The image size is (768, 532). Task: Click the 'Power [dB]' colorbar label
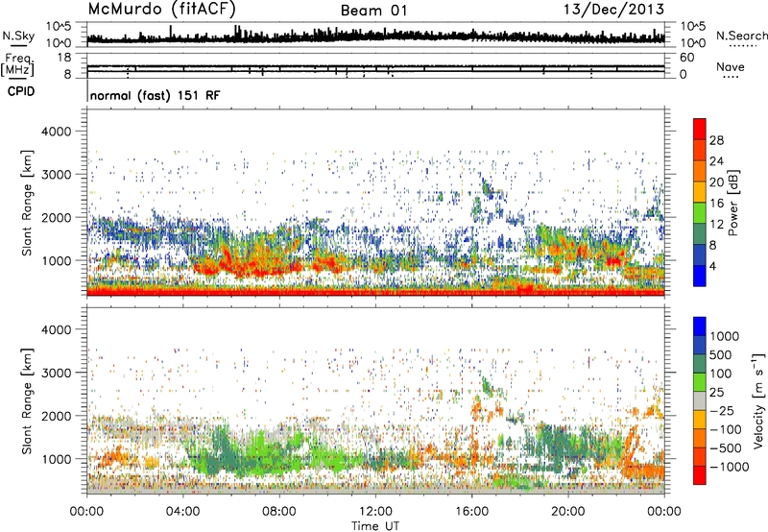[733, 203]
